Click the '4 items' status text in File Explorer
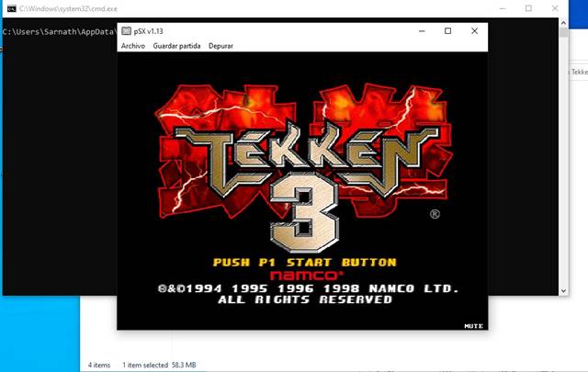 pos(99,365)
